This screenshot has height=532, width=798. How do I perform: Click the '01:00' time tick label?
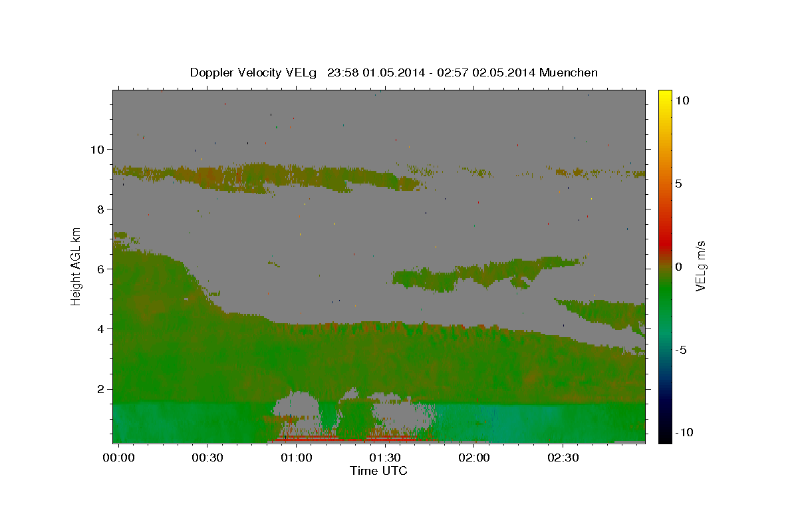[296, 458]
